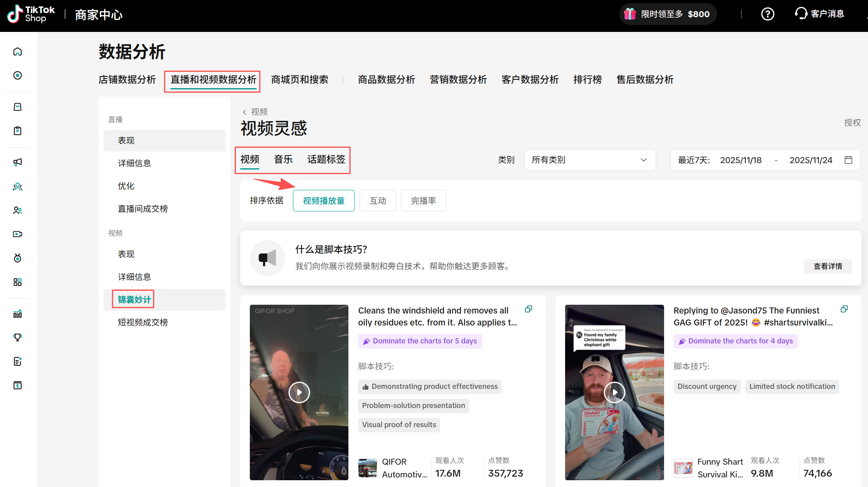This screenshot has width=868, height=487.
Task: Open the medal sidebar icon
Action: pyautogui.click(x=18, y=258)
